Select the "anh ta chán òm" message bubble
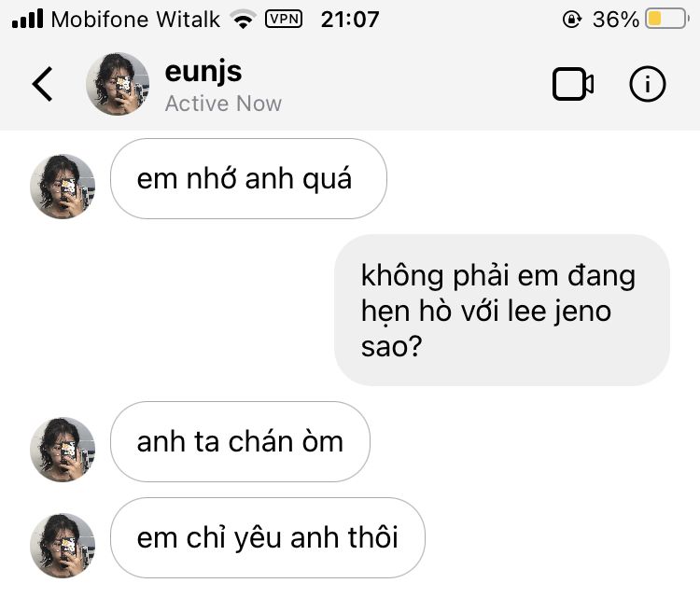700x611 pixels. (240, 442)
